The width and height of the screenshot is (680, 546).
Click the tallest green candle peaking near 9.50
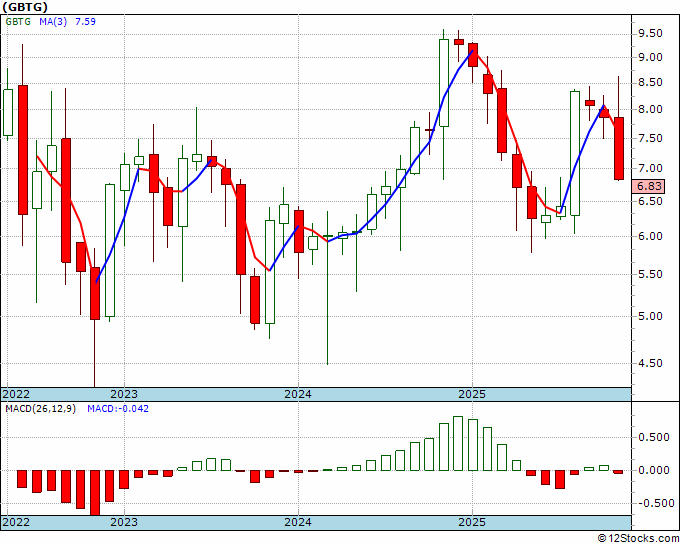[444, 83]
